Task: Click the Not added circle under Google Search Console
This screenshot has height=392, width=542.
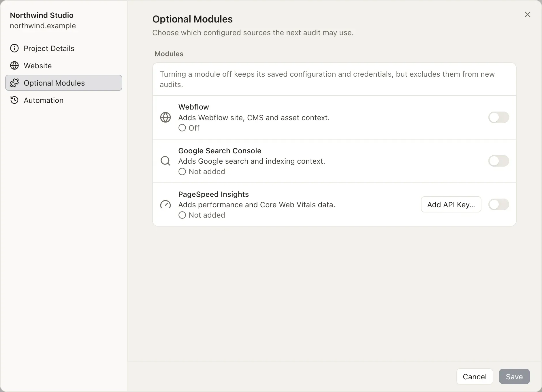Action: pos(182,171)
